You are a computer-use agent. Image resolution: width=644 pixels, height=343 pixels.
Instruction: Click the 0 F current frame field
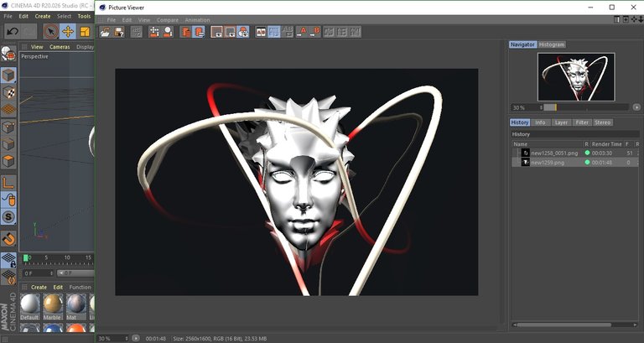[39, 273]
